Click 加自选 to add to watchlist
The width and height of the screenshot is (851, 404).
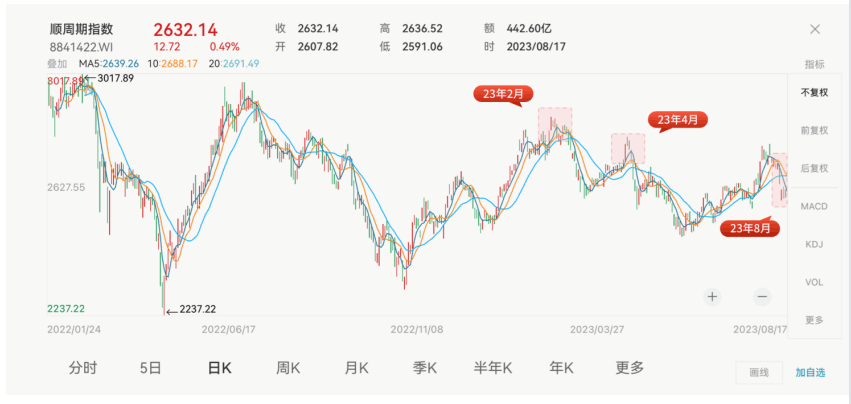click(810, 372)
